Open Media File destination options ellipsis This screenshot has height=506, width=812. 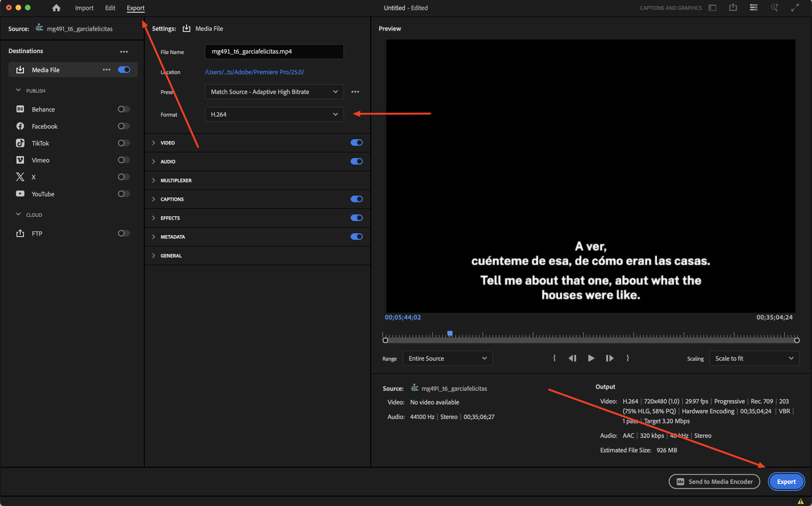click(x=107, y=70)
